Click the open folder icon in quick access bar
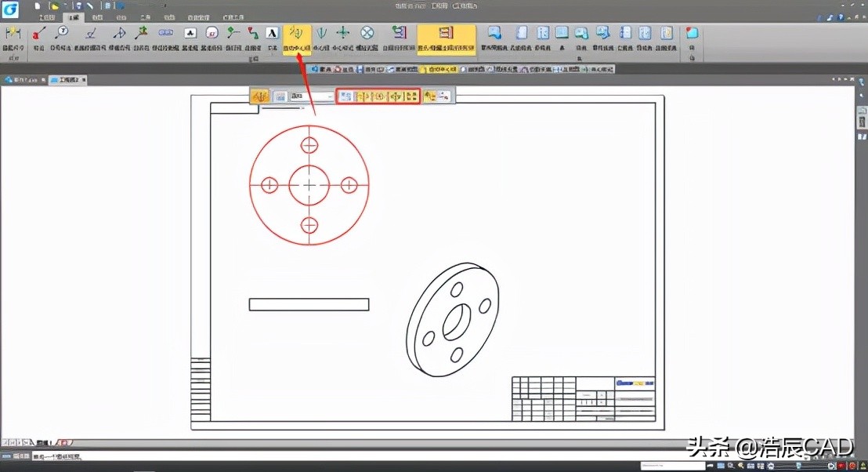868x472 pixels. pos(54,6)
